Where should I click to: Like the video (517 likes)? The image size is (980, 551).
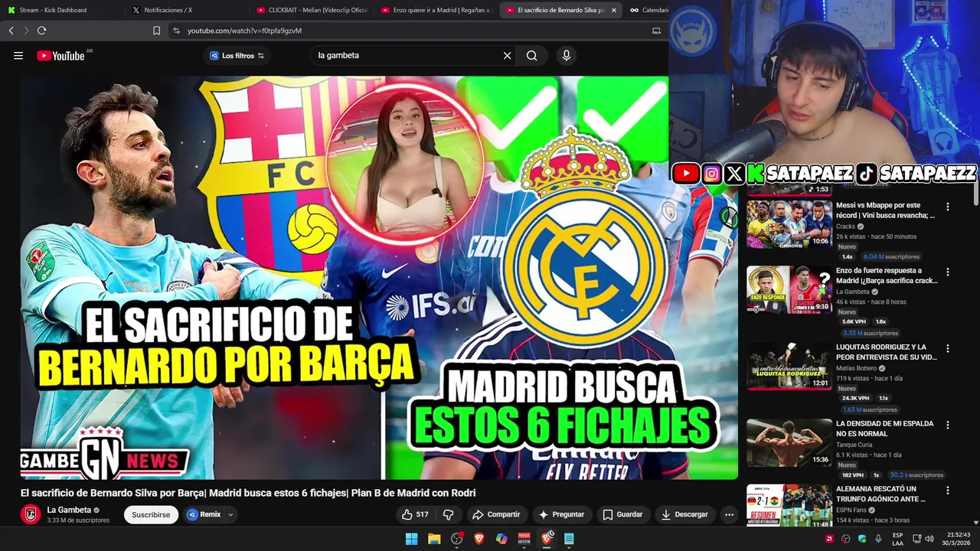(416, 514)
